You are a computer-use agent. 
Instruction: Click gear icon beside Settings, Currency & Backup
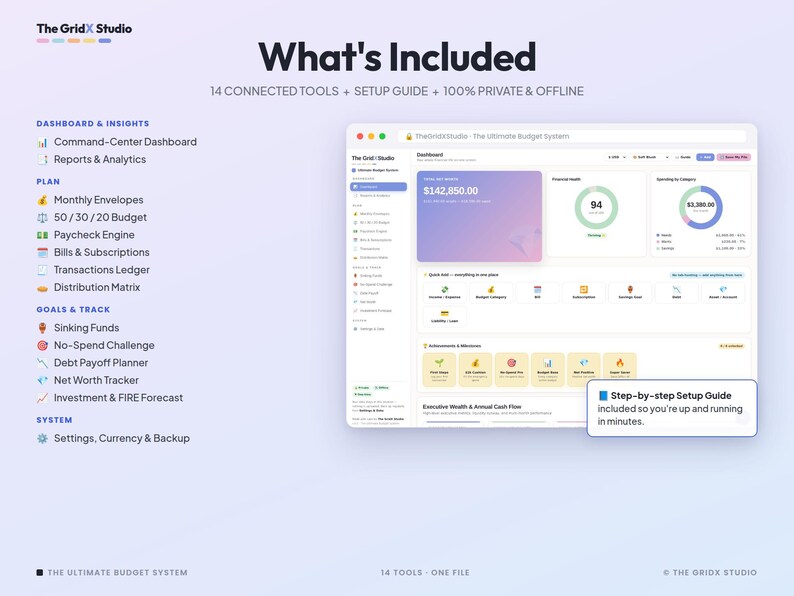point(43,439)
